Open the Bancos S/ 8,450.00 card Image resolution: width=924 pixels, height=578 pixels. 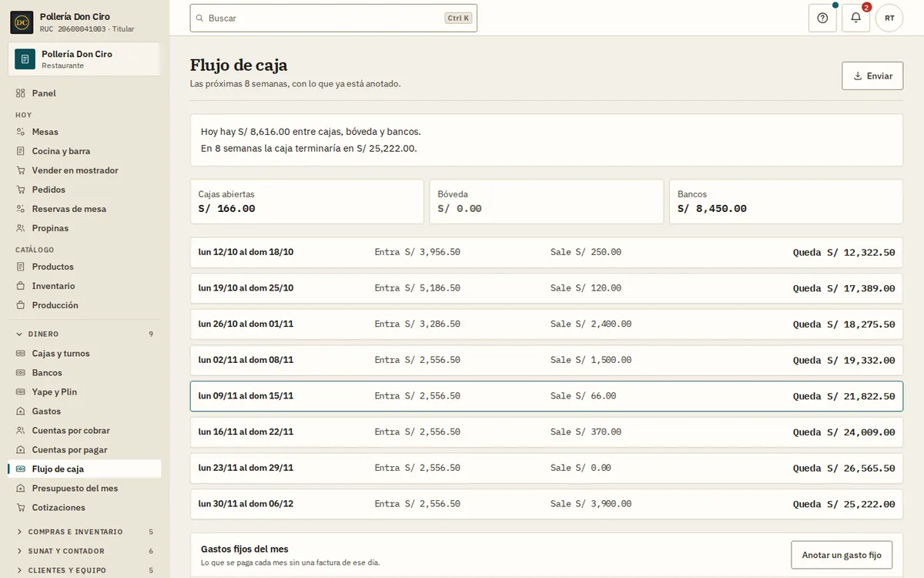click(786, 202)
